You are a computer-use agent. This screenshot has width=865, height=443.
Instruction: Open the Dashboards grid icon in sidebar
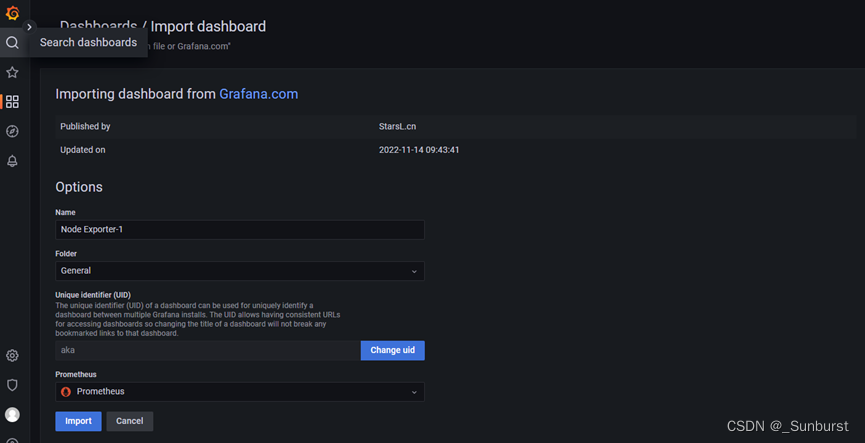pos(12,102)
